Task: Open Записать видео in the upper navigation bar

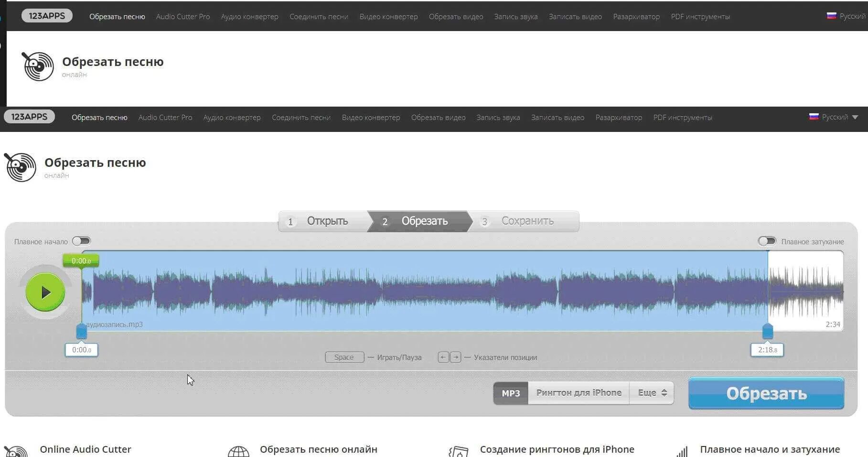Action: click(x=576, y=16)
